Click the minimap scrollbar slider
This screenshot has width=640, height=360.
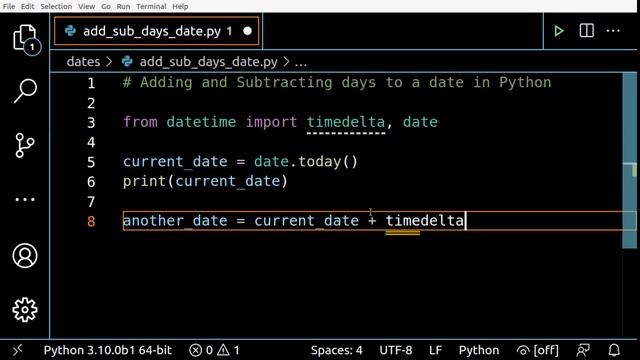[629, 160]
